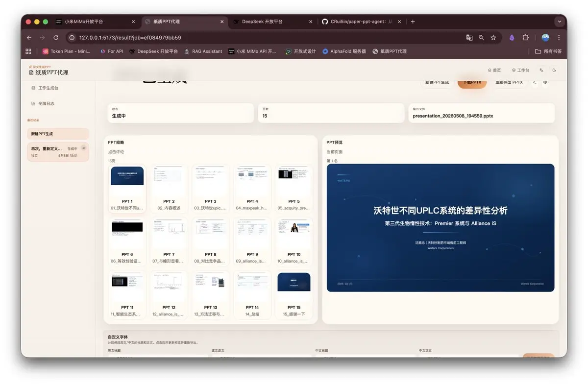The height and width of the screenshot is (385, 588).
Task: Select the PPT 8 对比竞争品 thumbnail
Action: coord(211,243)
